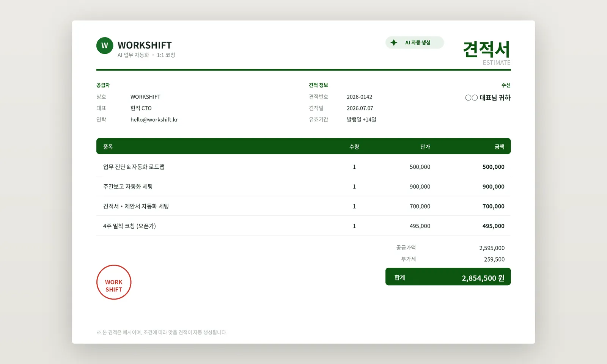
Task: Click the bold amount 500,000
Action: (x=494, y=167)
